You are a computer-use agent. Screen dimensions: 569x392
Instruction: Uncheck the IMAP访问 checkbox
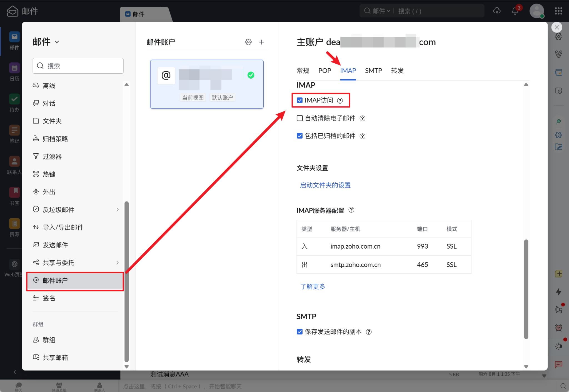pyautogui.click(x=300, y=100)
